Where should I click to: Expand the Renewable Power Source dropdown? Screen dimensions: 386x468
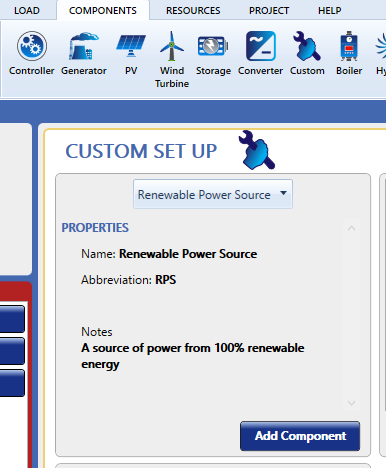(213, 194)
